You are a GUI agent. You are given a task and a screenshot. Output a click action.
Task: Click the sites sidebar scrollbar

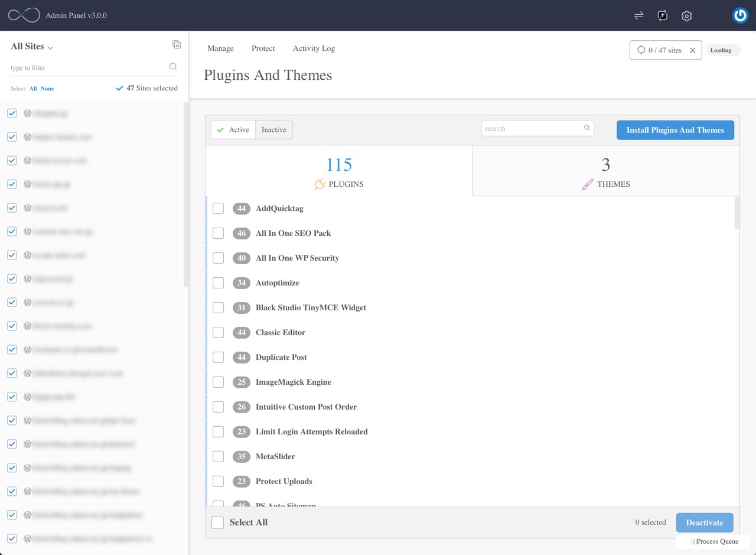click(x=186, y=195)
